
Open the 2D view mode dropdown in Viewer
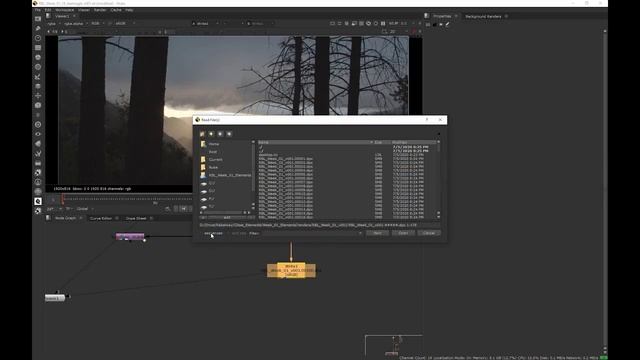[399, 31]
